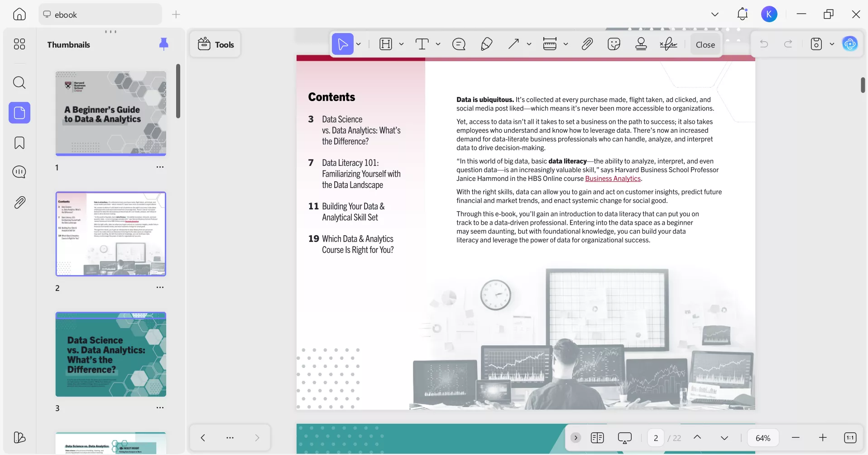Screen dimensions: 868x455
Task: Select the signature tool
Action: coord(668,44)
